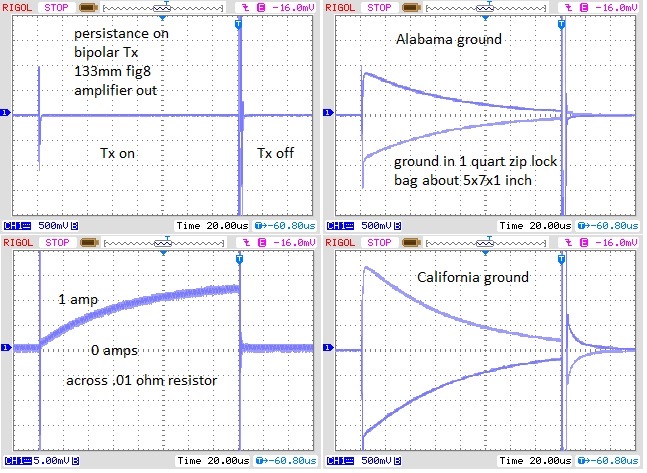Click falling-edge trigger icon in Alabama ground panel

(569, 7)
